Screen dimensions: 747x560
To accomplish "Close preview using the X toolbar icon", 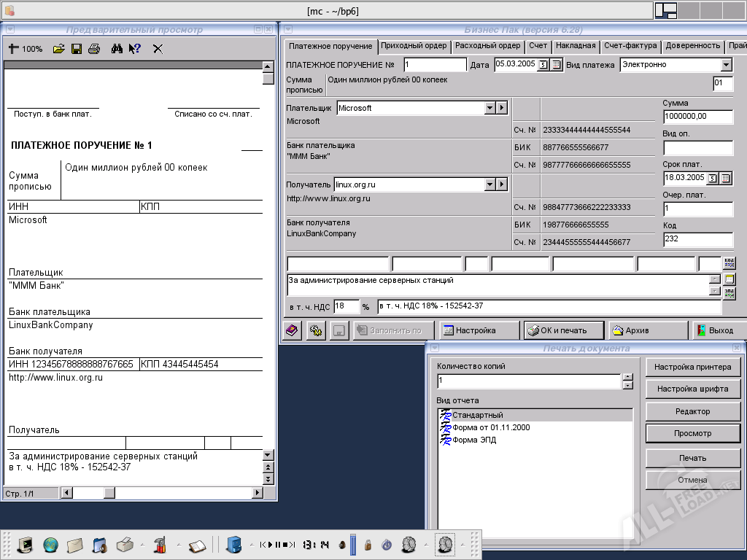I will pos(158,49).
